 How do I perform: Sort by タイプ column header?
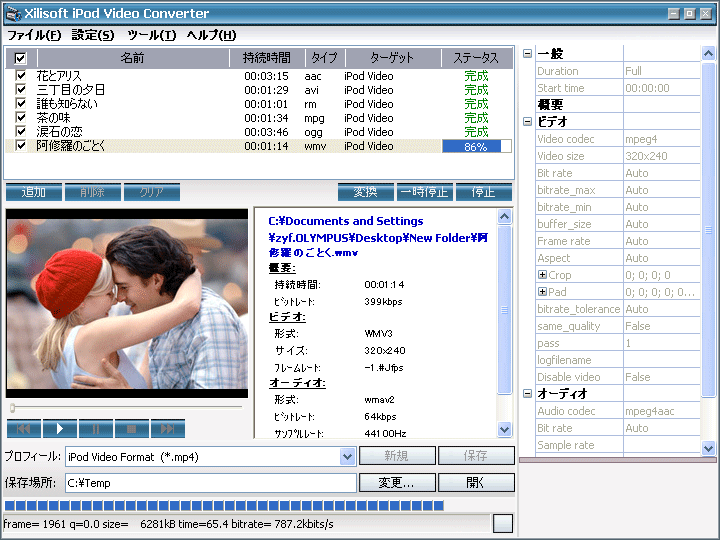(x=325, y=58)
